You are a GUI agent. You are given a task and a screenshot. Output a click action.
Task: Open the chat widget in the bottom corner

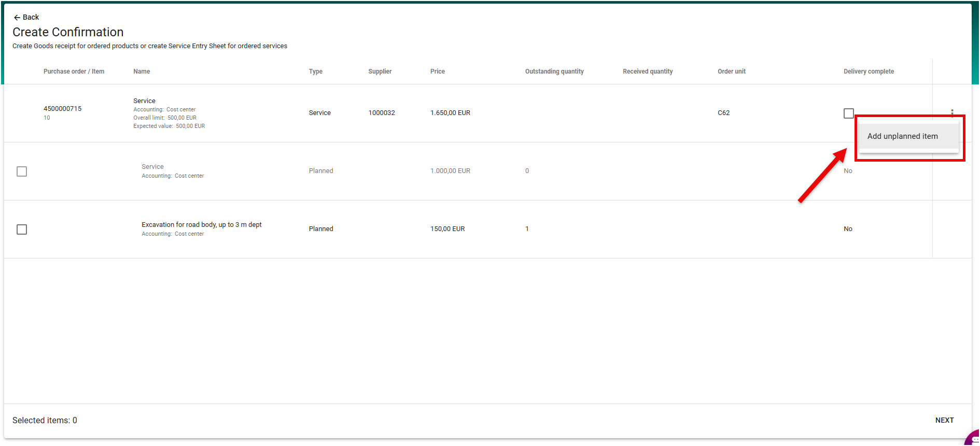pyautogui.click(x=973, y=438)
